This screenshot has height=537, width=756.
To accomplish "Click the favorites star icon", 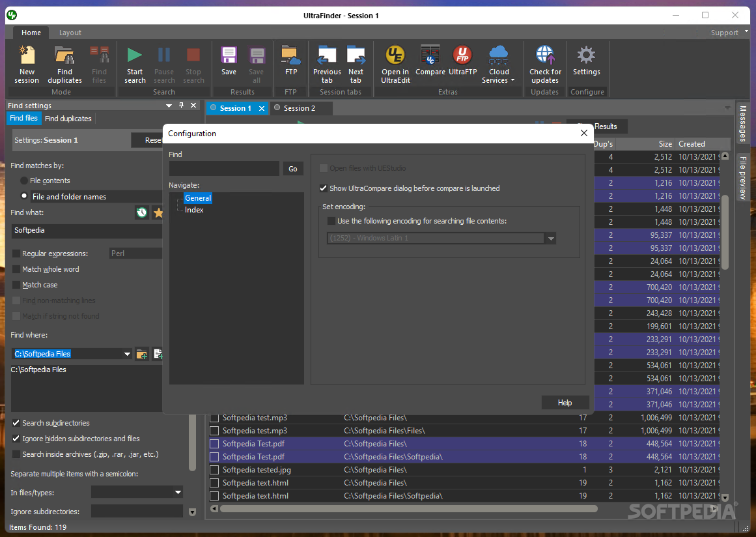I will 158,212.
